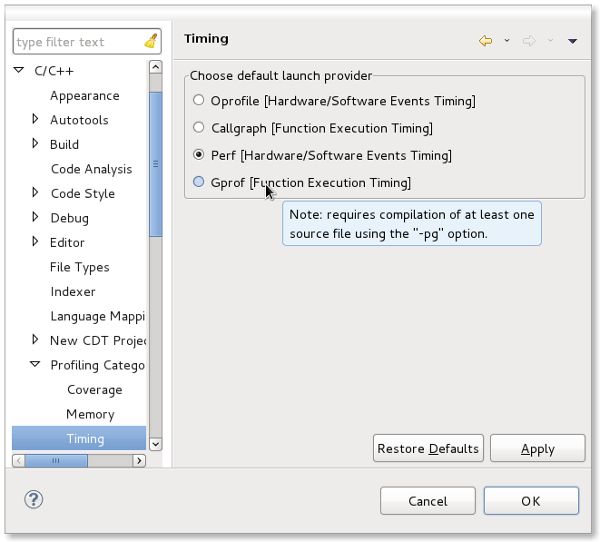Image resolution: width=600 pixels, height=542 pixels.
Task: Expand the New CDT Project tree node
Action: coord(35,340)
